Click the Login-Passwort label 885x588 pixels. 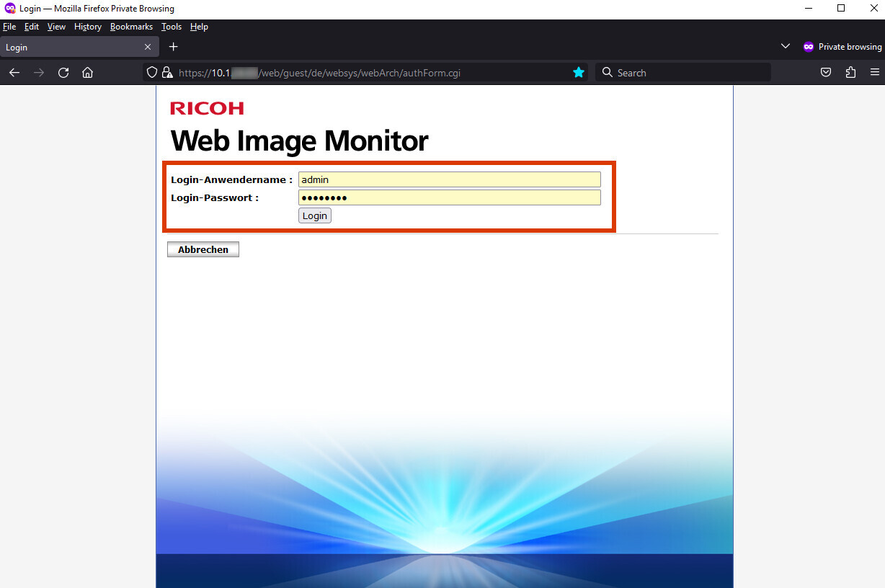point(215,197)
